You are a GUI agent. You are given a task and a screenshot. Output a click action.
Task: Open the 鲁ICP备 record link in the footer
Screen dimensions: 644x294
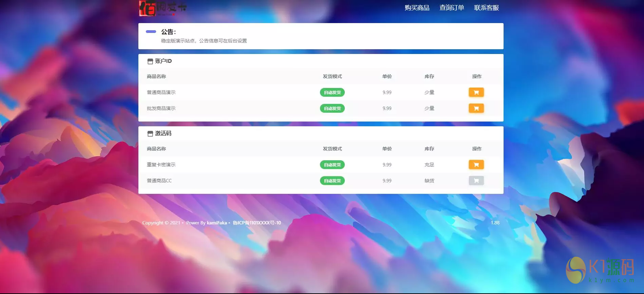pos(257,223)
